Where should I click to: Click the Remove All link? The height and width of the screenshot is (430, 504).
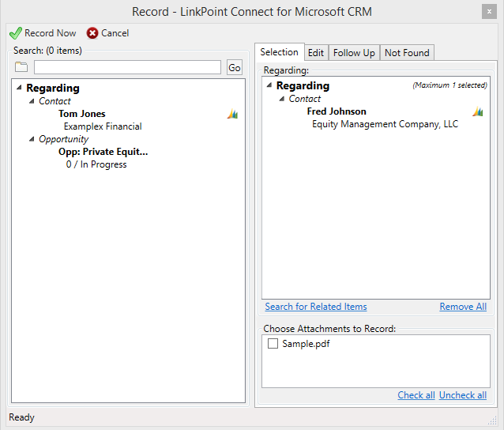[x=463, y=307]
